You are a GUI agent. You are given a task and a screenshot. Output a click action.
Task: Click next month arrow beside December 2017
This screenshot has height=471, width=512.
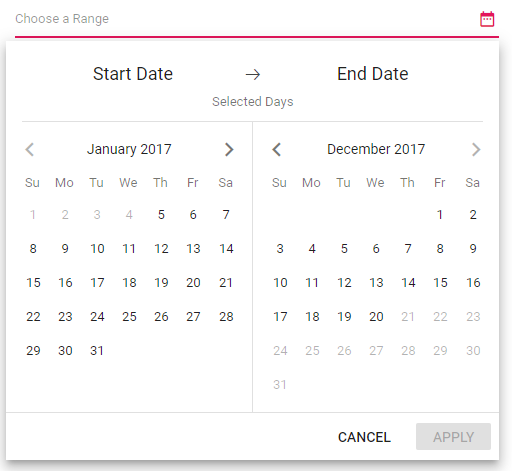click(476, 150)
